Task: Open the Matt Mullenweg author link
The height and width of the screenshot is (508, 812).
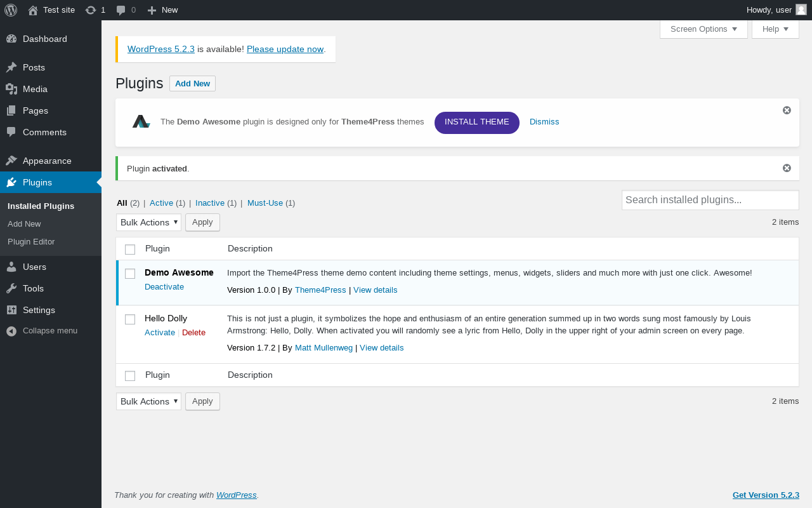Action: 324,347
